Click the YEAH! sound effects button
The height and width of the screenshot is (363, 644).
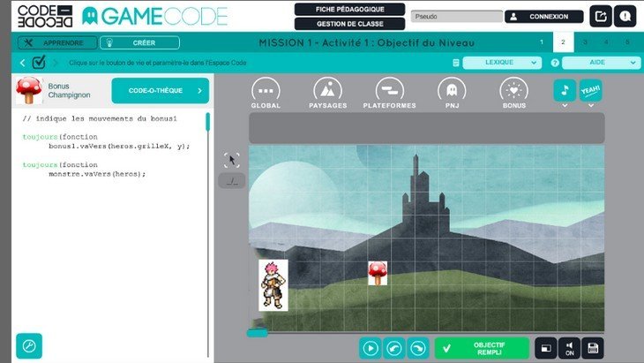click(x=590, y=90)
